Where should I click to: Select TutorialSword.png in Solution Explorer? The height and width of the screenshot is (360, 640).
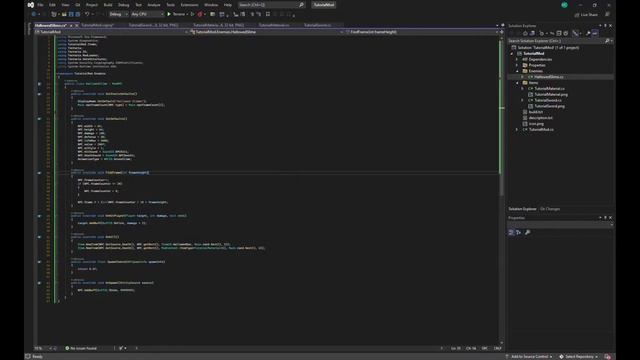(x=549, y=106)
